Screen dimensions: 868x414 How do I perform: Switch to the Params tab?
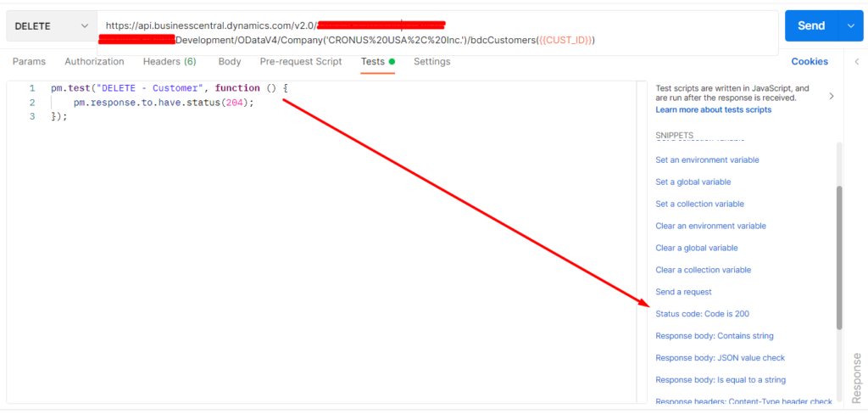click(x=30, y=62)
